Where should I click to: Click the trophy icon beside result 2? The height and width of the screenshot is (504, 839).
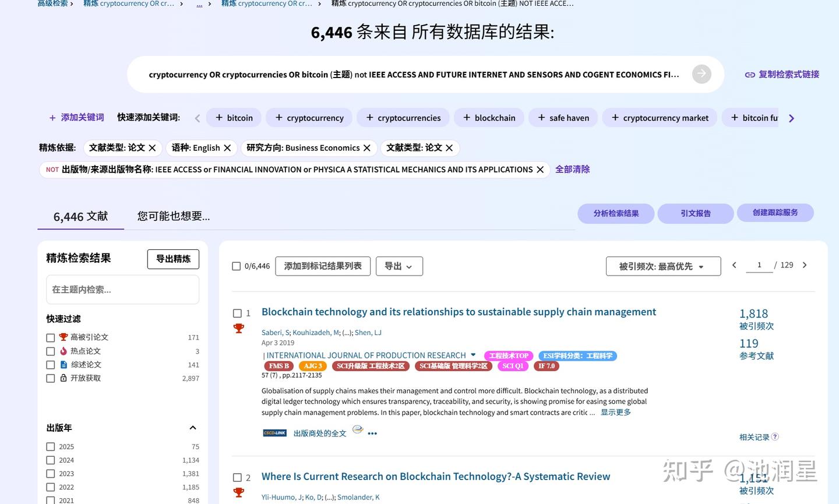coord(239,492)
